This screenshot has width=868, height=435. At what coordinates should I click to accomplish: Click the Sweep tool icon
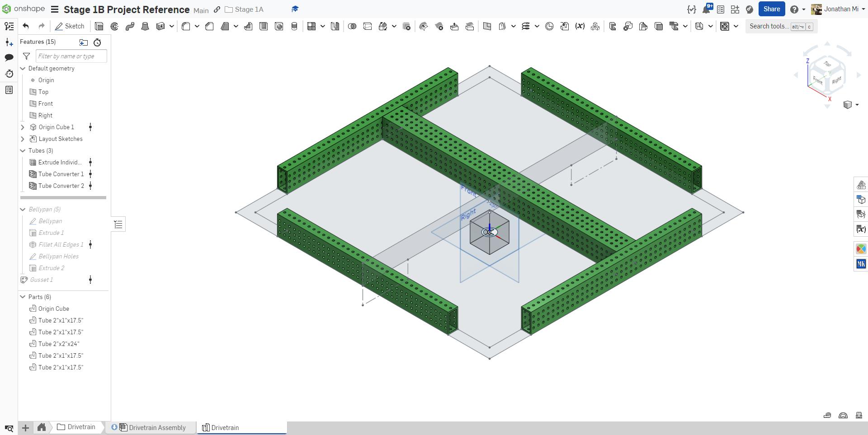tap(130, 26)
